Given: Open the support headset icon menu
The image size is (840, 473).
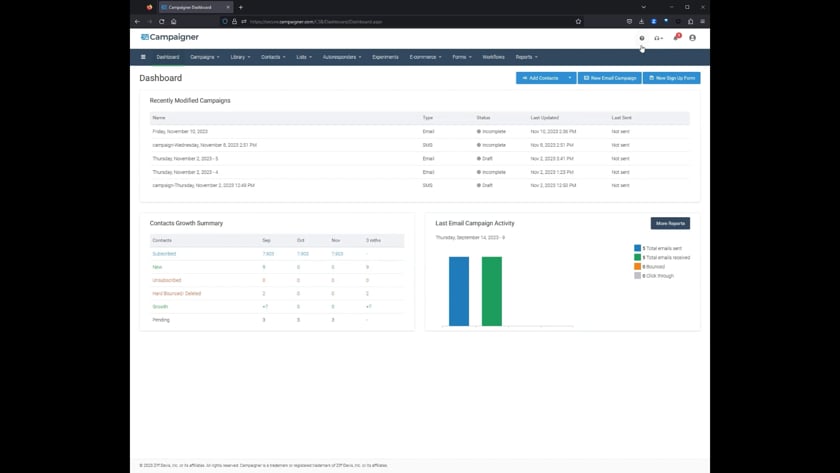Looking at the screenshot, I should [x=658, y=38].
